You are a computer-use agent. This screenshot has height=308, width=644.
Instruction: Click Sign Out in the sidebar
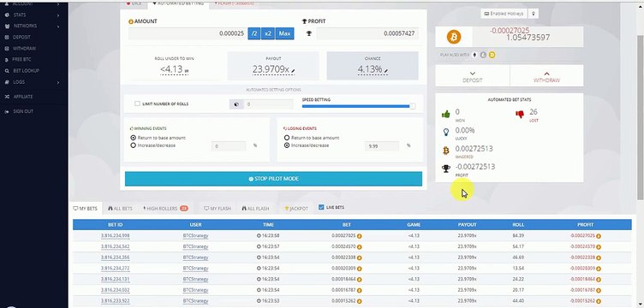tap(23, 111)
